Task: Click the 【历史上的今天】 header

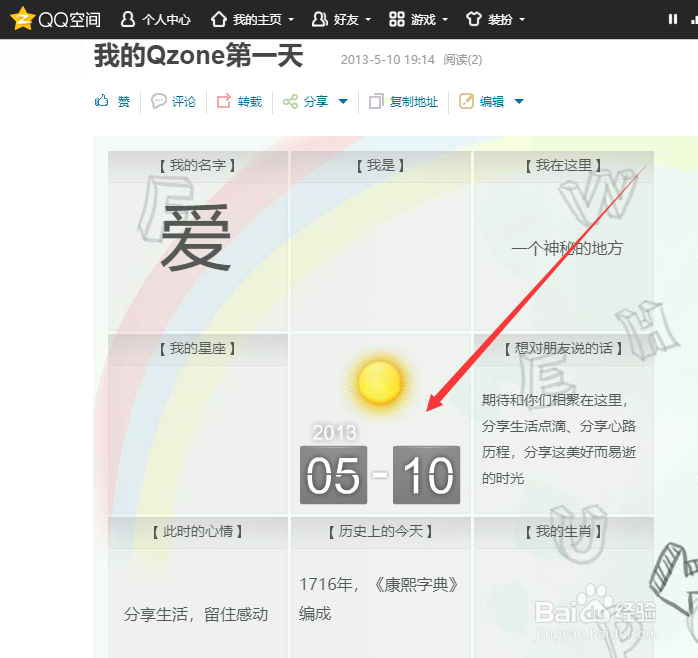Action: point(381,532)
